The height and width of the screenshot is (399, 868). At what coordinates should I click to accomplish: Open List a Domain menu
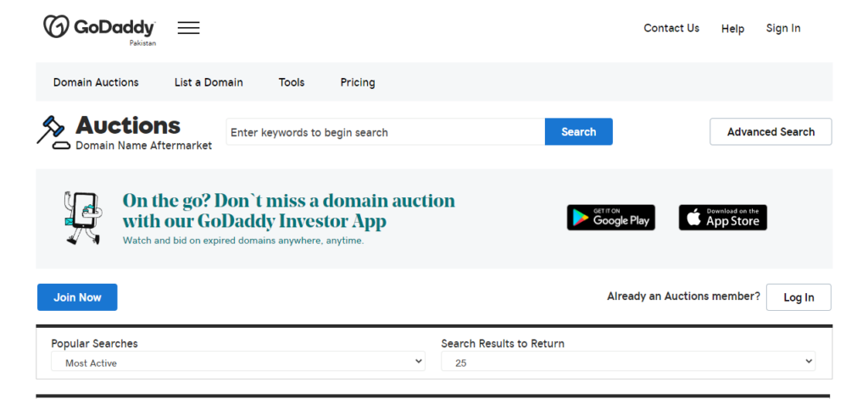[209, 82]
